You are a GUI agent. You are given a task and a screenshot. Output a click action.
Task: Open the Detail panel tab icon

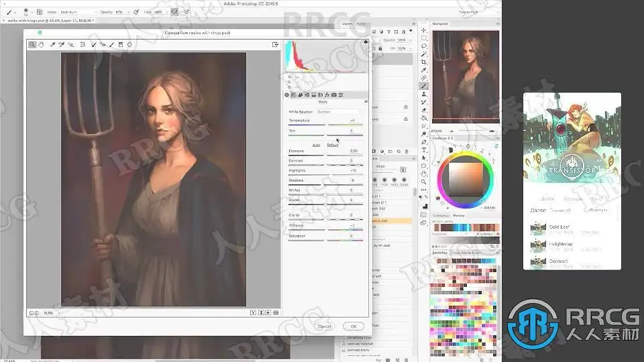click(301, 95)
